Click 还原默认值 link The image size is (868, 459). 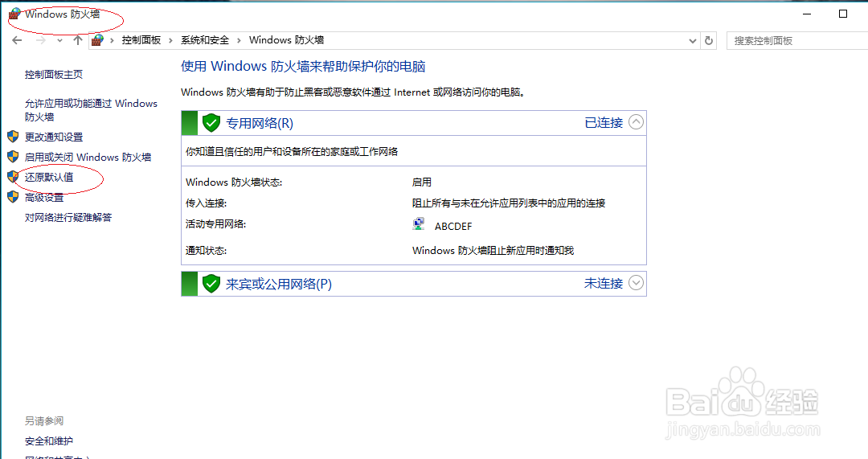point(49,177)
